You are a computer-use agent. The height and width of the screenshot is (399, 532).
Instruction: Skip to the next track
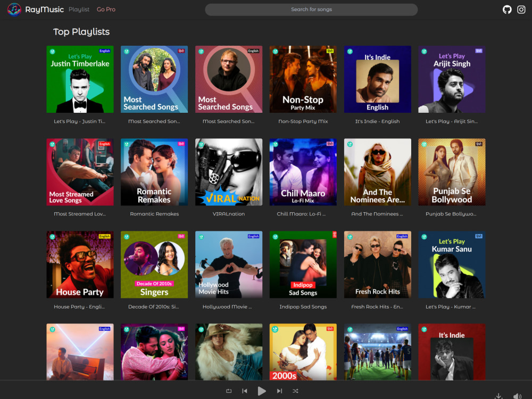pyautogui.click(x=279, y=391)
